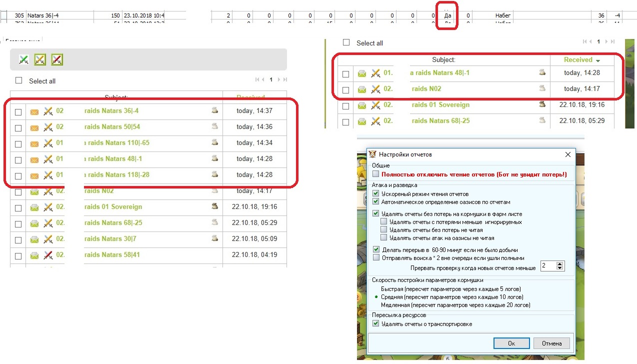Screen dimensions: 637x364
Task: Click the yellow swords filter icon above the report list
Action: (40, 60)
